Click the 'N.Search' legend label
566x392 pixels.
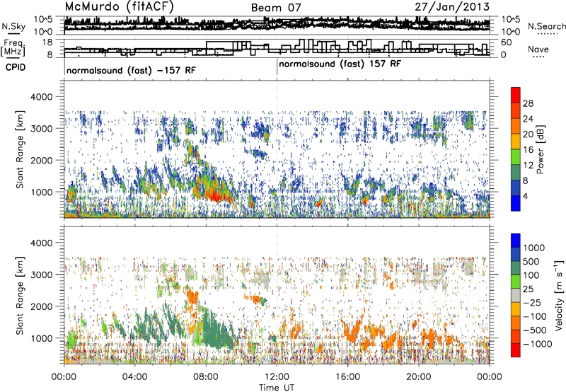546,26
